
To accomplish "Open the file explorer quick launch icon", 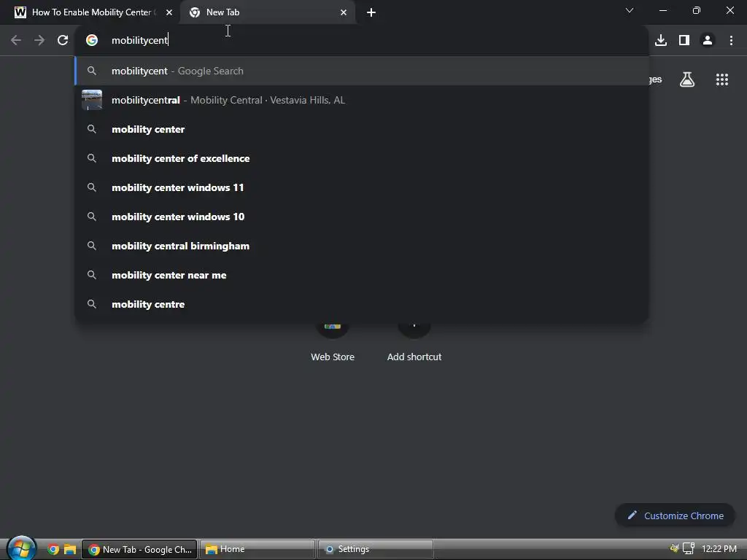I will point(70,549).
